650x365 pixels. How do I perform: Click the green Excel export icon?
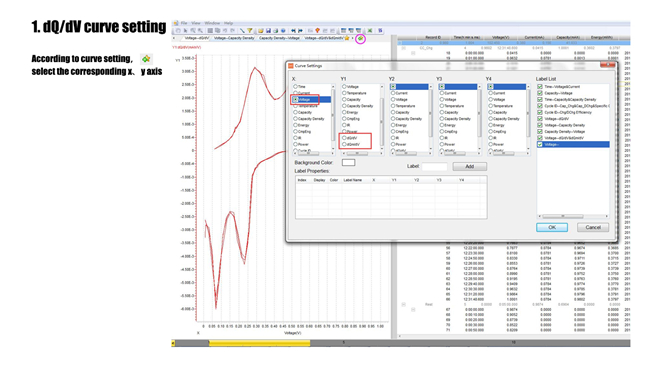(x=370, y=31)
